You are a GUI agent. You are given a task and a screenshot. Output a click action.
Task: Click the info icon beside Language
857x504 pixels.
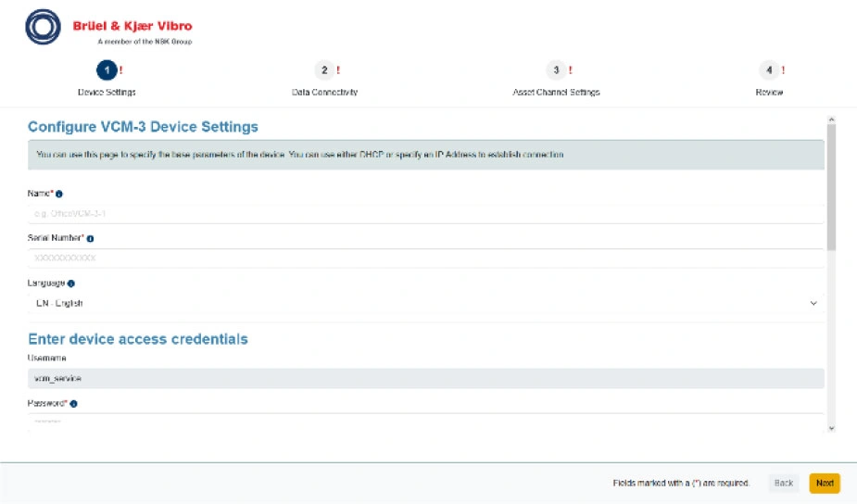[x=71, y=283]
